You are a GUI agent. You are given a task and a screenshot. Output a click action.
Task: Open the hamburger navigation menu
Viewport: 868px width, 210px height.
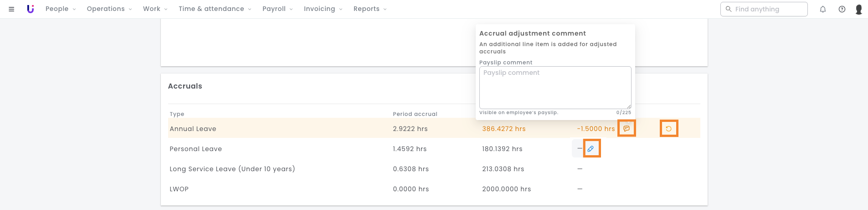[x=11, y=9]
